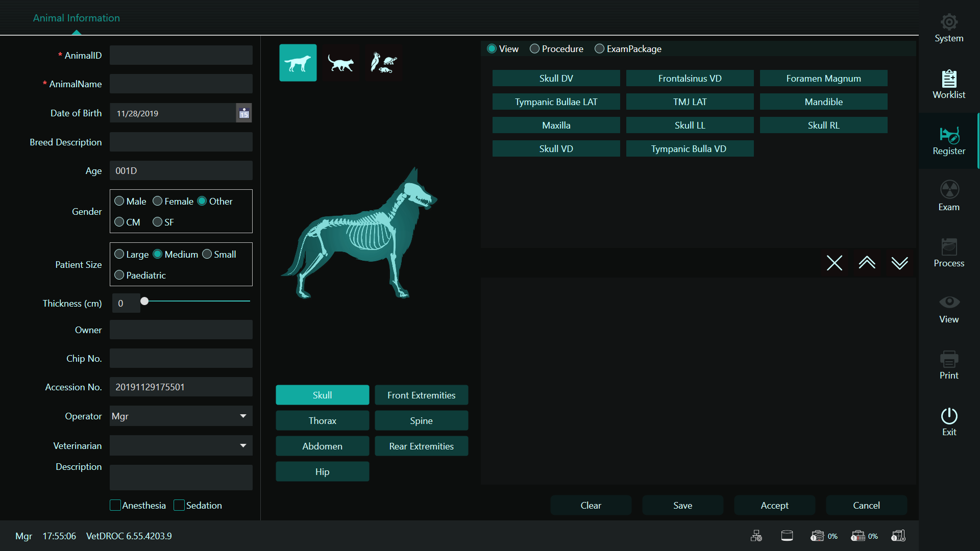Select Female gender option
The height and width of the screenshot is (551, 980).
(158, 202)
